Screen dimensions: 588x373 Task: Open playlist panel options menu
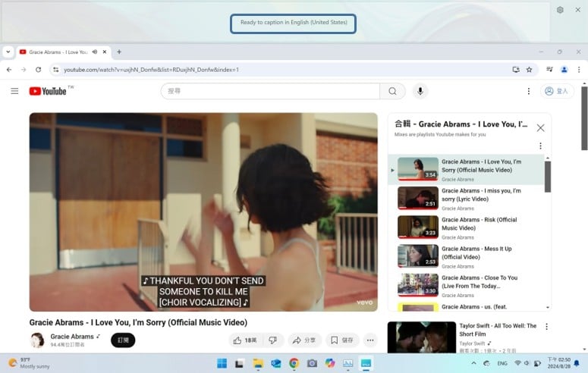(x=540, y=146)
